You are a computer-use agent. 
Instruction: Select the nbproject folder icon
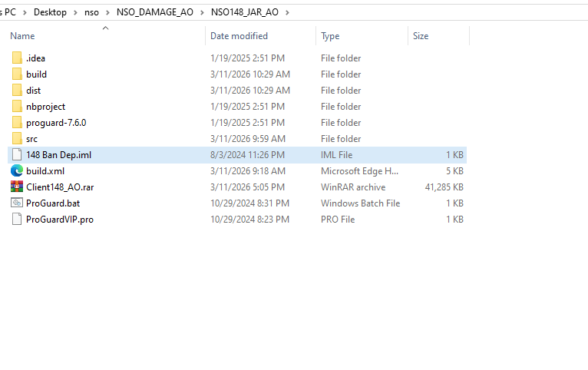[17, 107]
